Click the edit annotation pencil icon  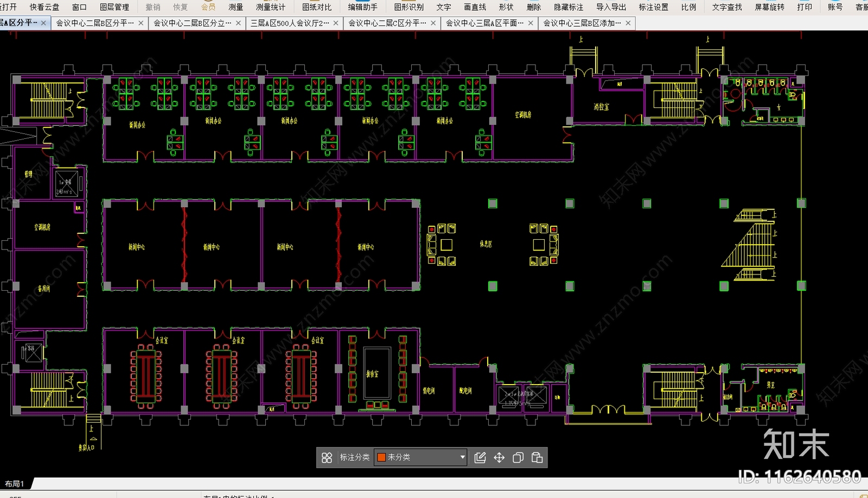point(480,458)
